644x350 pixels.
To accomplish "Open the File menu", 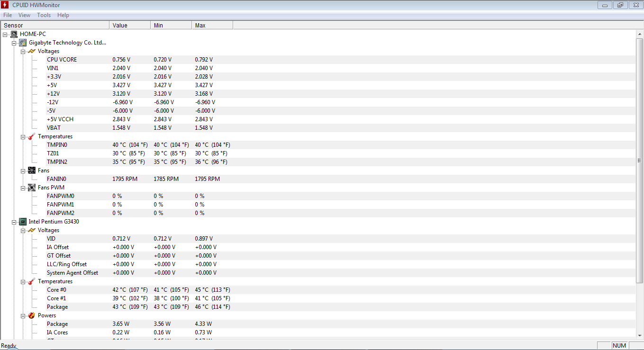I will pos(8,15).
